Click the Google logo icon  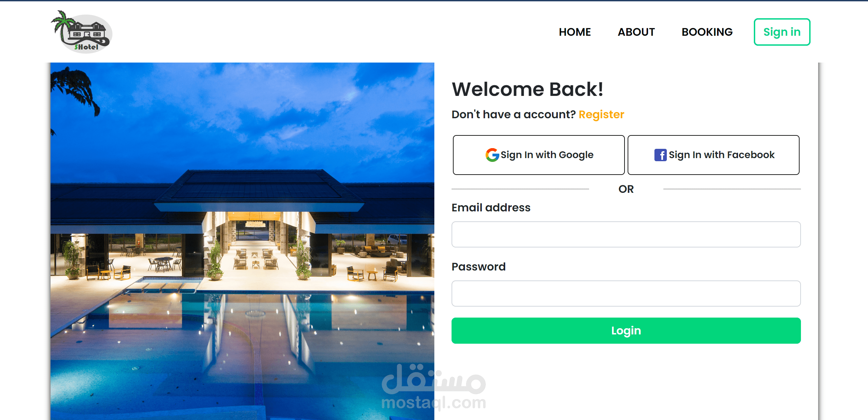(x=492, y=155)
